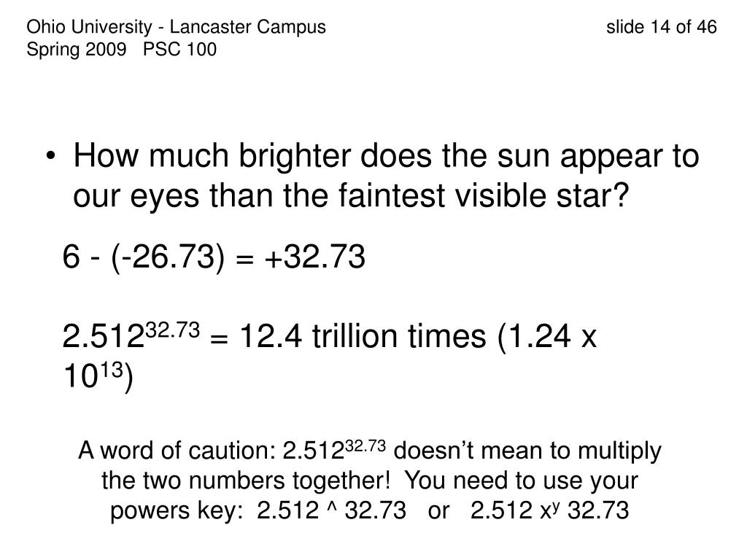
Task: Click the '+32.73' result value
Action: pos(315,256)
